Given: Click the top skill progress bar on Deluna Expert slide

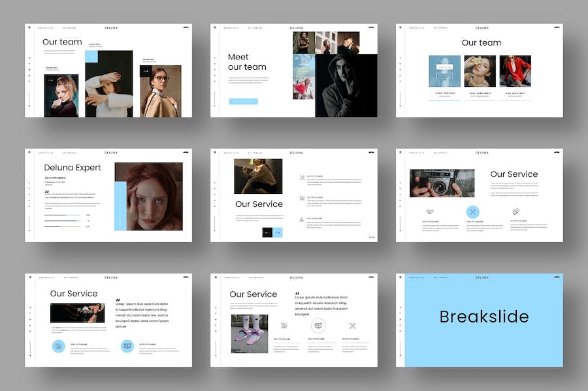Looking at the screenshot, I should (x=63, y=214).
